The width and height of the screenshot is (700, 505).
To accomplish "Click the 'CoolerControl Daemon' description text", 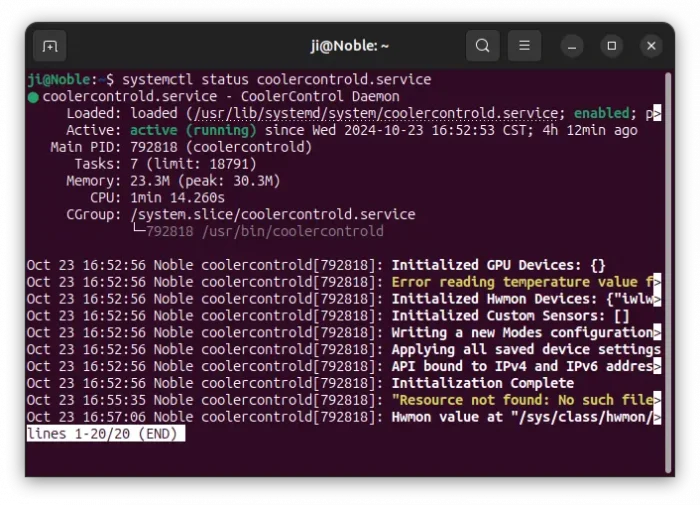I will click(x=320, y=97).
